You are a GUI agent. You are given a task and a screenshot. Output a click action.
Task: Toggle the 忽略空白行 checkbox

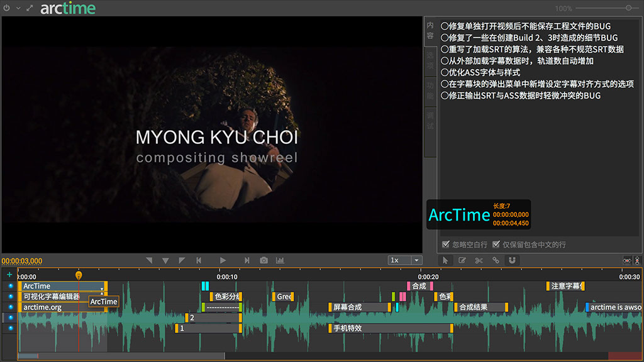pyautogui.click(x=446, y=244)
